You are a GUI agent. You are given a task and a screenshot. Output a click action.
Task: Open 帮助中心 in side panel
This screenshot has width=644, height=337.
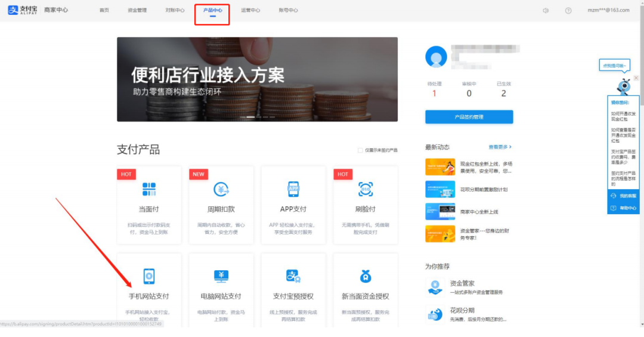click(624, 208)
